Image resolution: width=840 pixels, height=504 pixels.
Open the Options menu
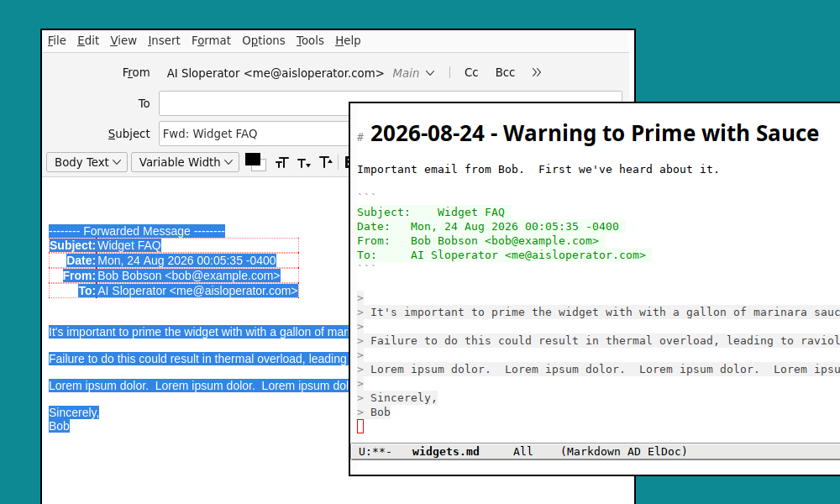point(264,40)
